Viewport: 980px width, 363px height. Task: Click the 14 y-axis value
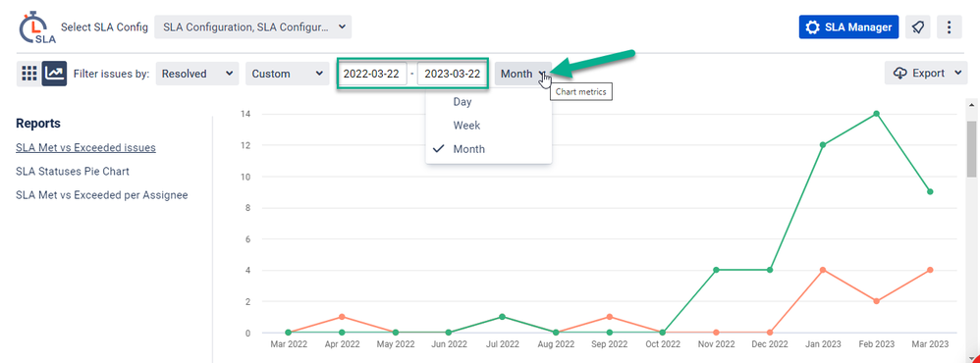pos(245,114)
